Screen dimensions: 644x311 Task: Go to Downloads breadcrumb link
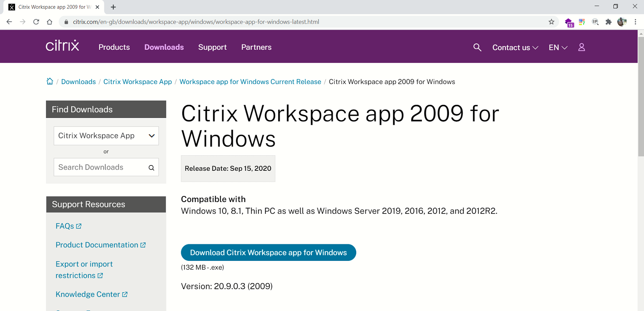78,82
